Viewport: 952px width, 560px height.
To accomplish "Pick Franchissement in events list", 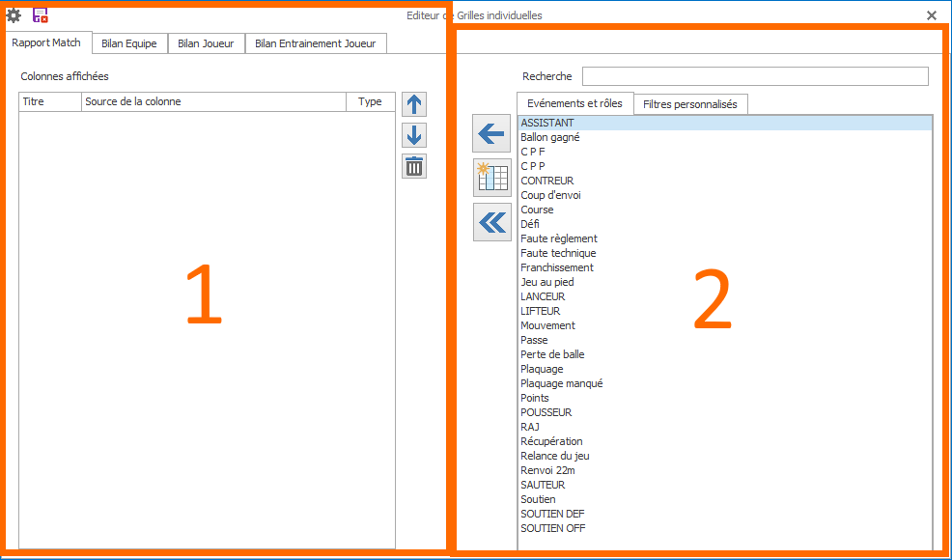I will (x=556, y=267).
